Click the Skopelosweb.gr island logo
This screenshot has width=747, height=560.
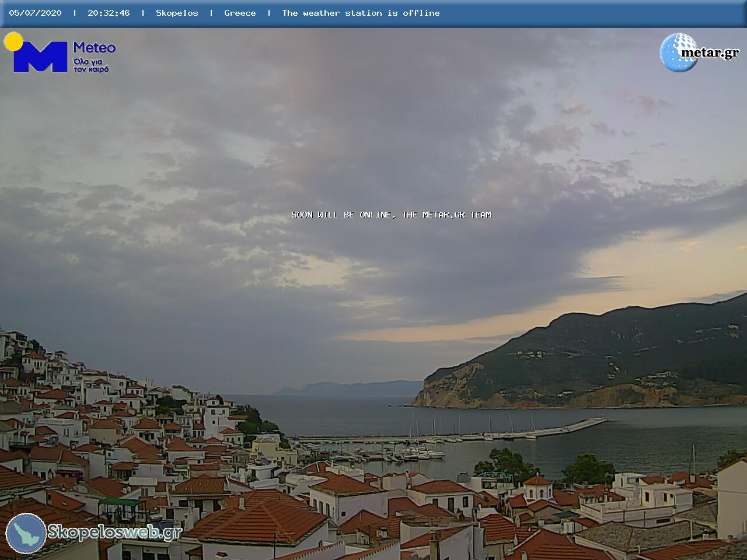(26, 533)
